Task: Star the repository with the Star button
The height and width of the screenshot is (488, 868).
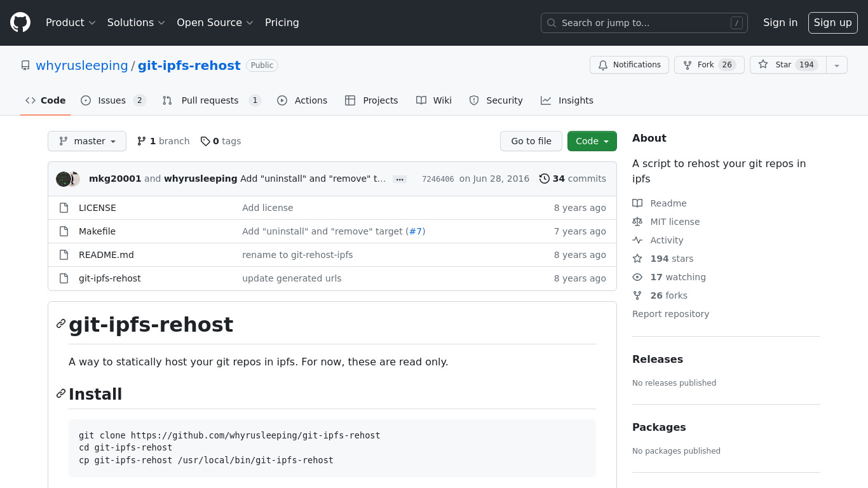Action: click(x=788, y=65)
